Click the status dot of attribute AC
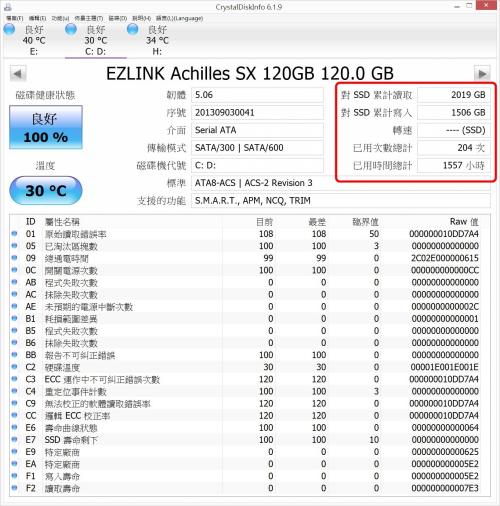Screen dimensions: 500x506 coord(14,294)
